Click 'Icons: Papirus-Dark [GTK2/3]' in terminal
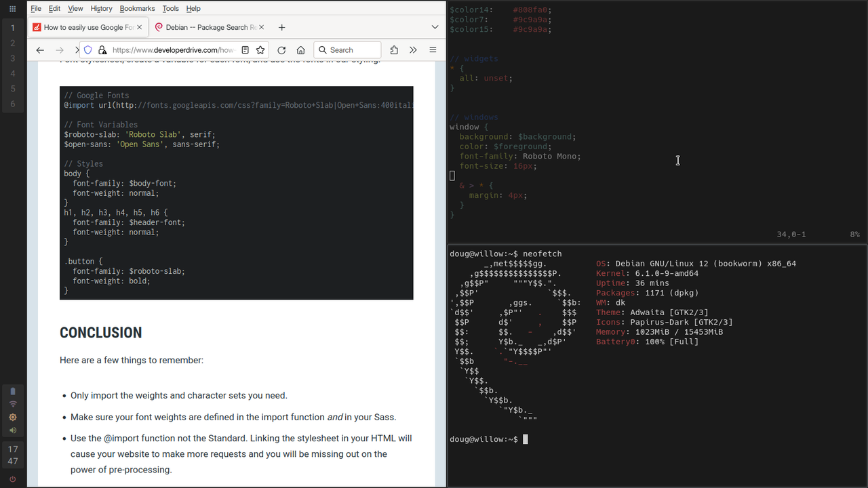 664,323
